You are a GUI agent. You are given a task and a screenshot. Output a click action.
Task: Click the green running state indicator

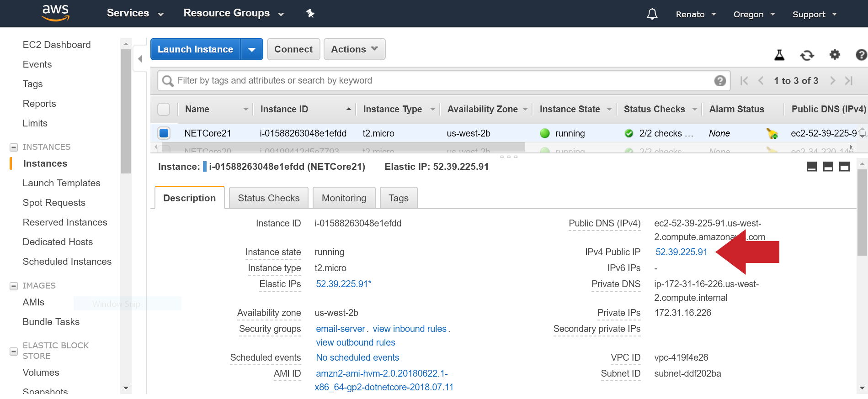545,133
